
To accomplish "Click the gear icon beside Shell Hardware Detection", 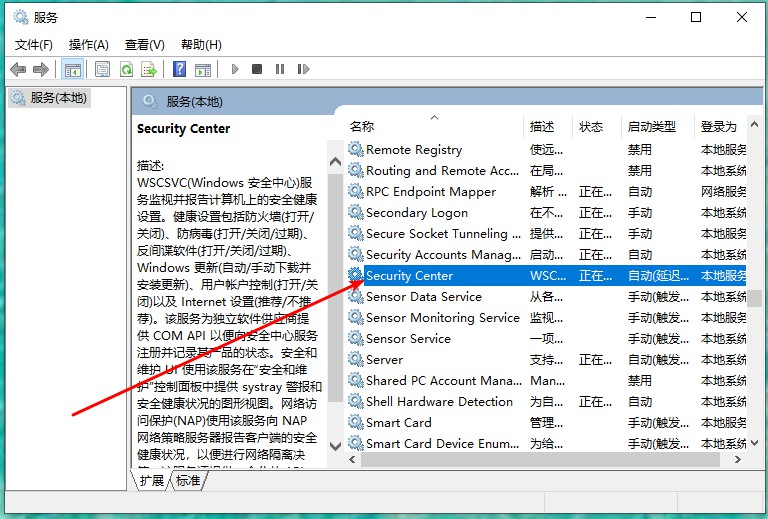I will click(x=356, y=401).
